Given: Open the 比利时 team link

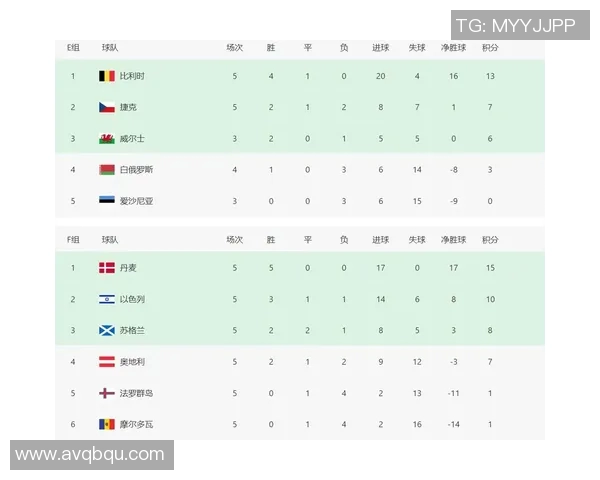Looking at the screenshot, I should 132,76.
